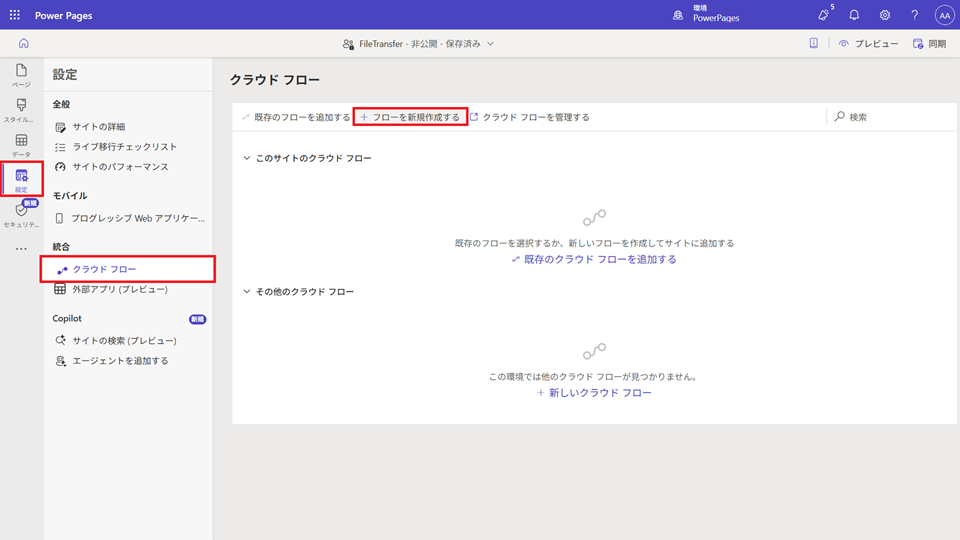The image size is (960, 540).
Task: Open the Data workspace icon
Action: (21, 145)
